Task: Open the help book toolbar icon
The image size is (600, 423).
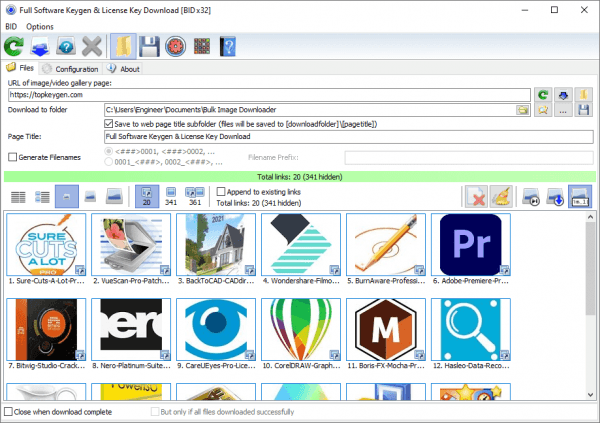Action: (228, 46)
